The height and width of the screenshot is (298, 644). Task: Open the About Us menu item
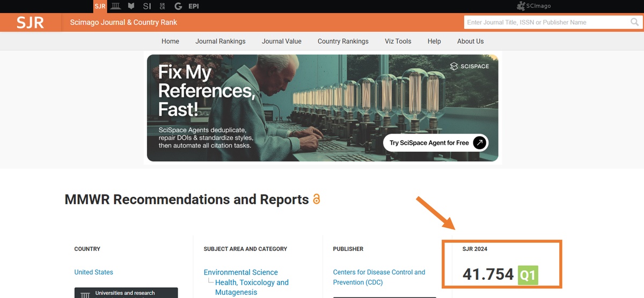(470, 41)
